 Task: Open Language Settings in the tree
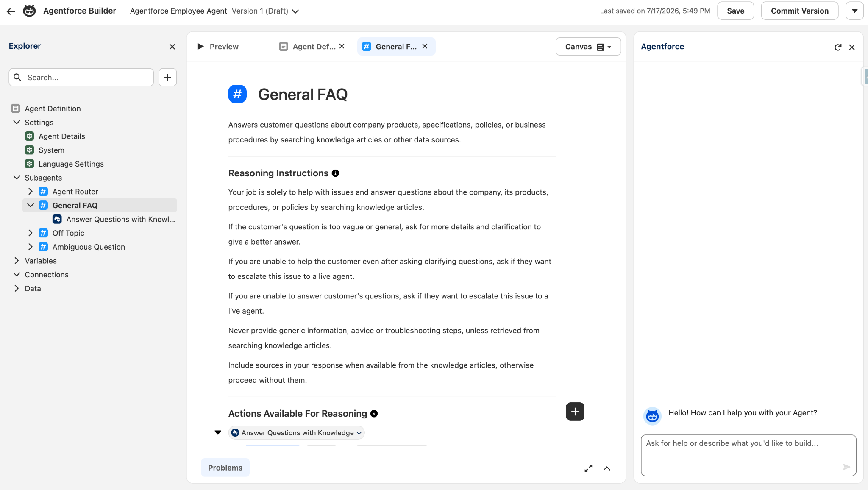tap(71, 164)
